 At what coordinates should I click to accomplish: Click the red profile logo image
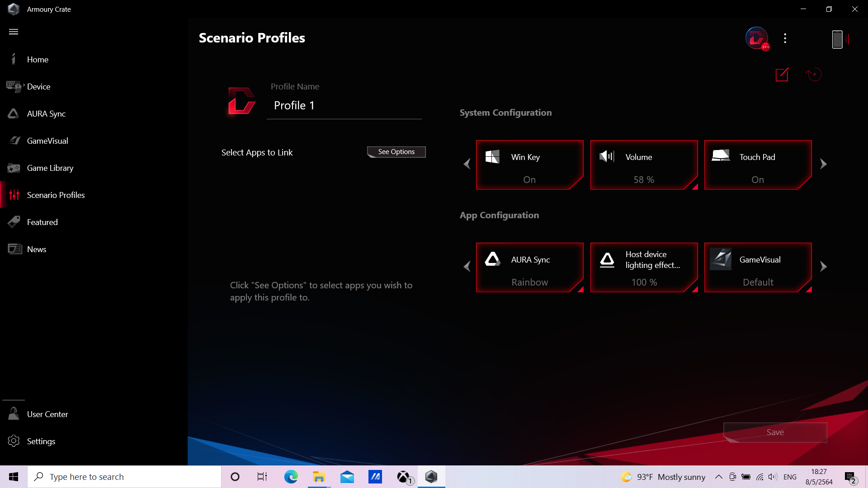241,100
